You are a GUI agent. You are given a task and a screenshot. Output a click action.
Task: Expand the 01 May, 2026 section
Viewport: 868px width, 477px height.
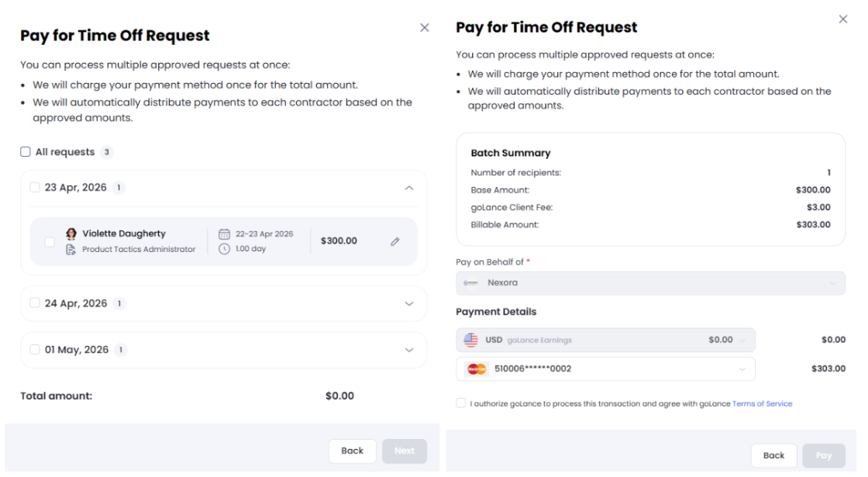coord(410,351)
